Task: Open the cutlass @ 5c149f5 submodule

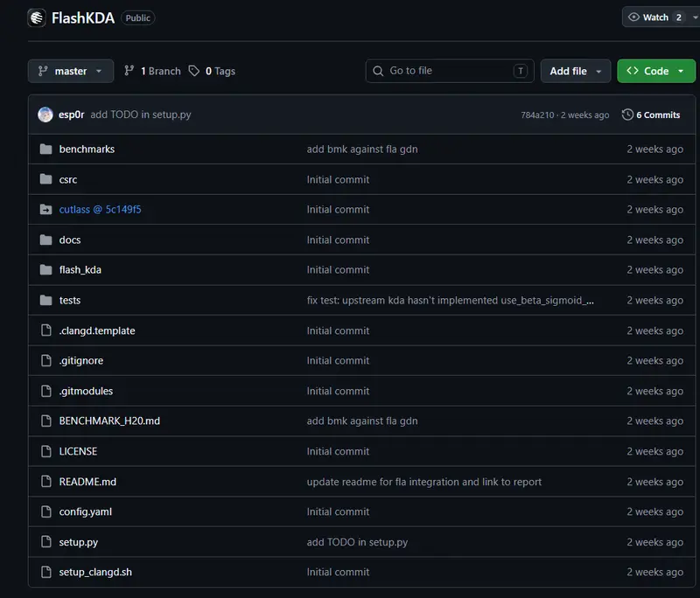Action: click(x=100, y=209)
